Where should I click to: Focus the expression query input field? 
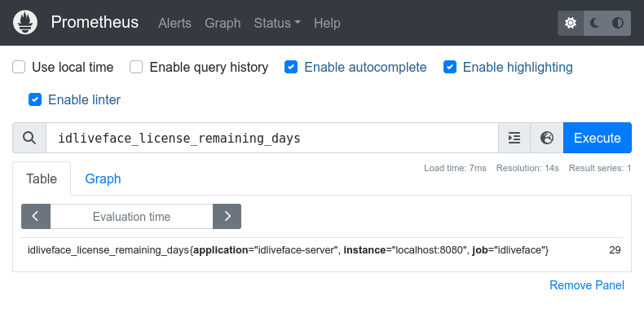click(x=272, y=138)
